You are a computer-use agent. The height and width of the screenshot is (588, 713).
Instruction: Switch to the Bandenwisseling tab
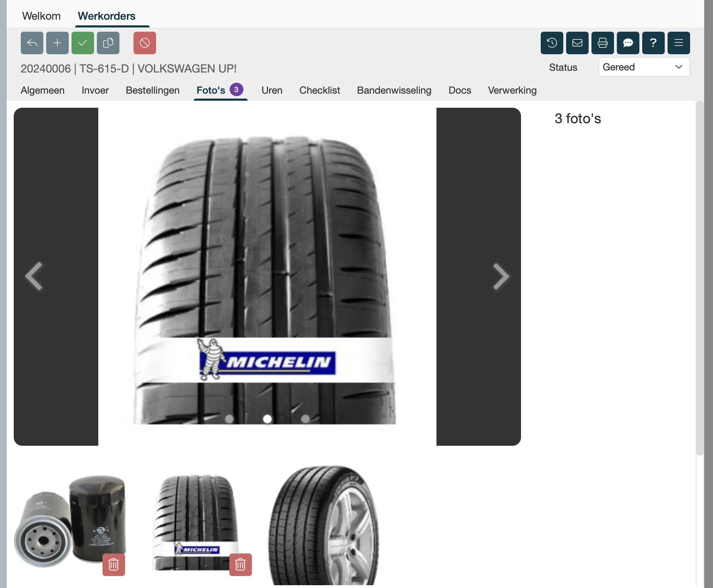(394, 90)
